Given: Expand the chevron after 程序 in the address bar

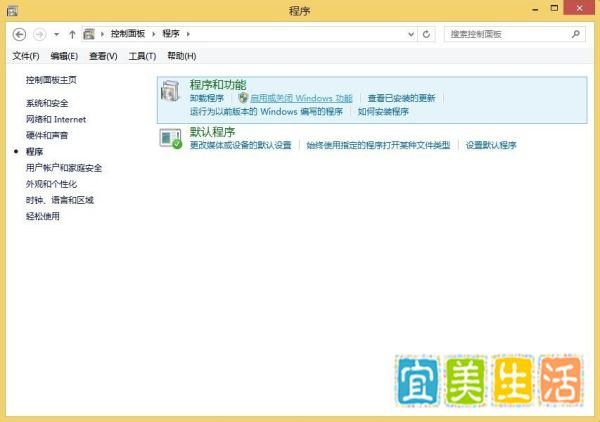Looking at the screenshot, I should tap(188, 34).
